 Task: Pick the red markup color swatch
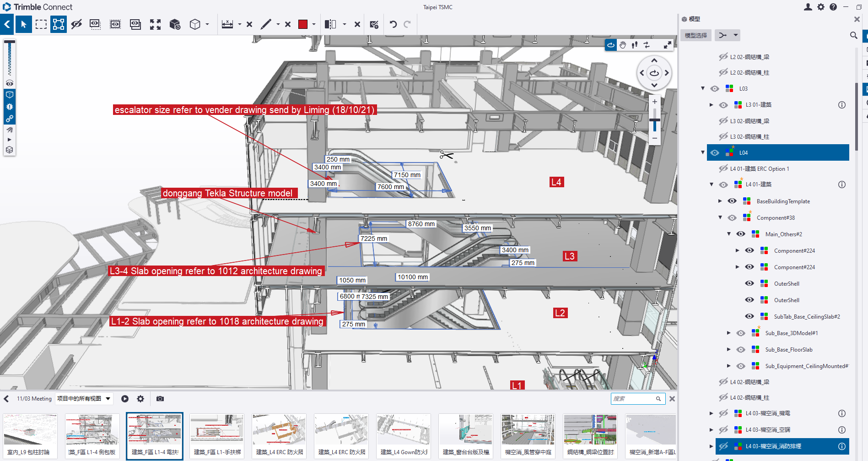pyautogui.click(x=302, y=24)
